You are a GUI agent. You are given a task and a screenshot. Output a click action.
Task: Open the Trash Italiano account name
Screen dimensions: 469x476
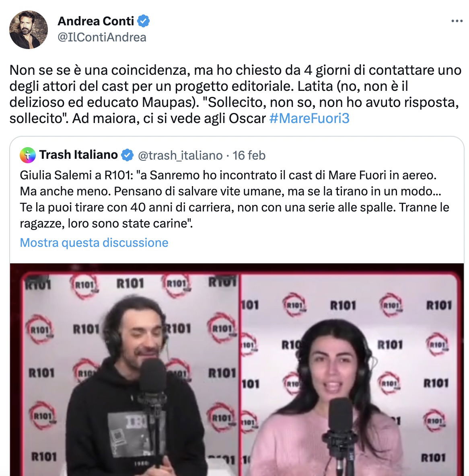[78, 155]
